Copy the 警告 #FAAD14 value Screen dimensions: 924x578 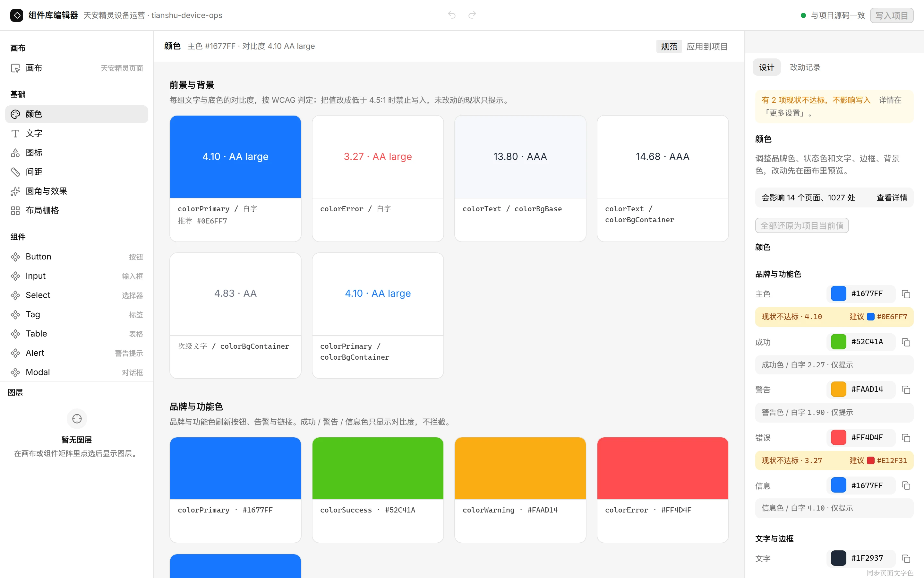[906, 390]
